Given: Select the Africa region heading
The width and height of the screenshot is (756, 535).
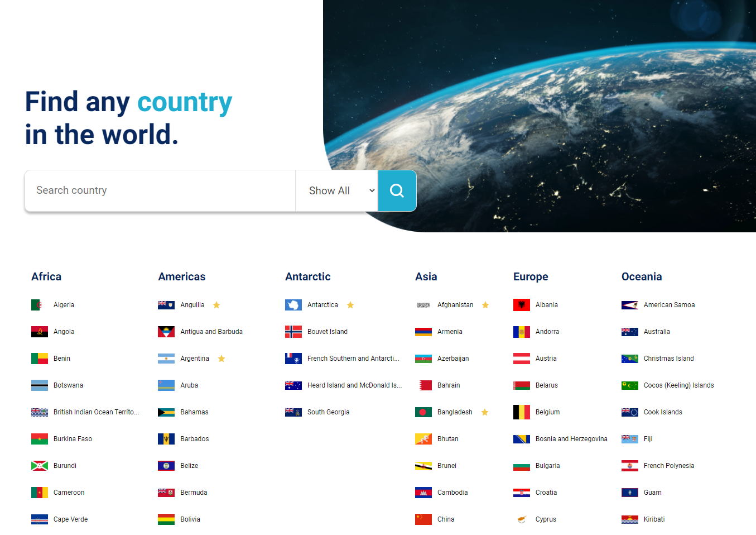Looking at the screenshot, I should (46, 276).
